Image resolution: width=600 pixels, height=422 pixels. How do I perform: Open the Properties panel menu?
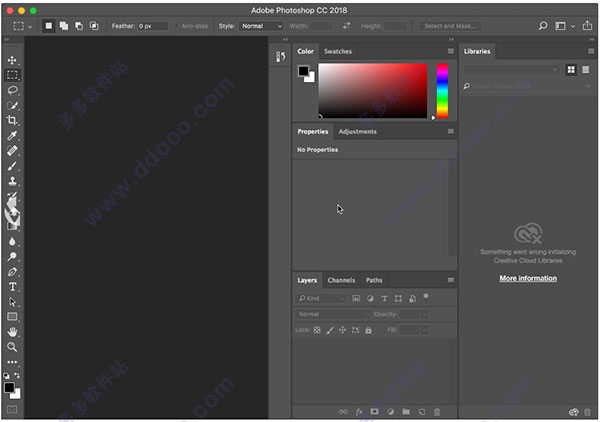(451, 131)
